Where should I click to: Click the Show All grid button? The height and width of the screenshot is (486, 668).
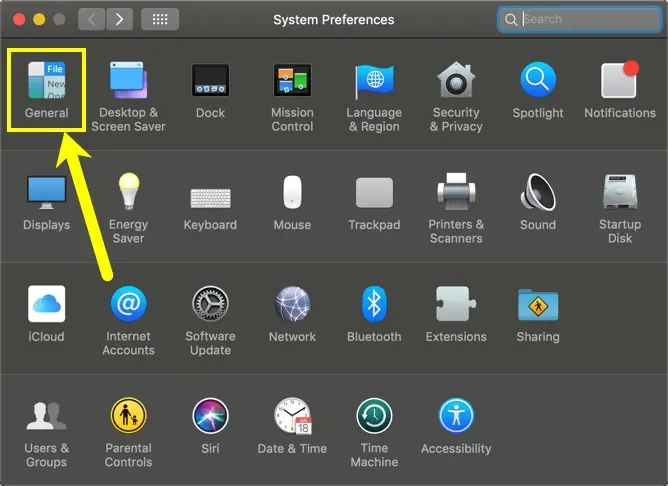pyautogui.click(x=160, y=19)
